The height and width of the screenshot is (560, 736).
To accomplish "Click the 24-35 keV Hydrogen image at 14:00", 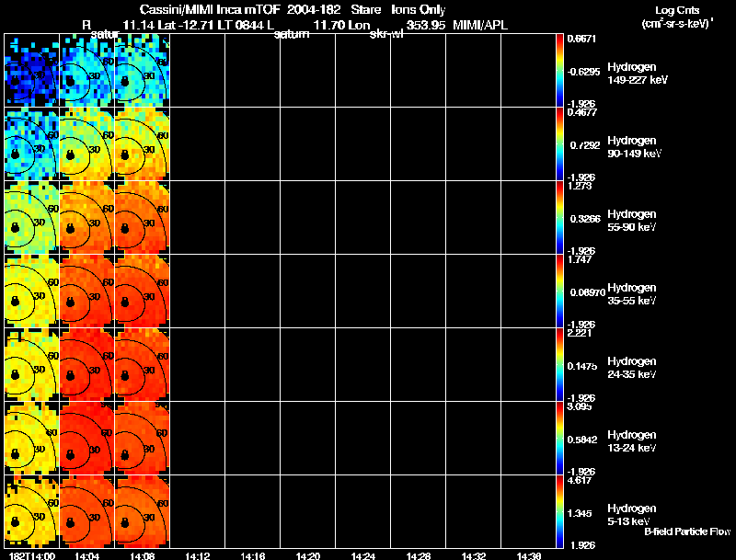I will tap(32, 365).
